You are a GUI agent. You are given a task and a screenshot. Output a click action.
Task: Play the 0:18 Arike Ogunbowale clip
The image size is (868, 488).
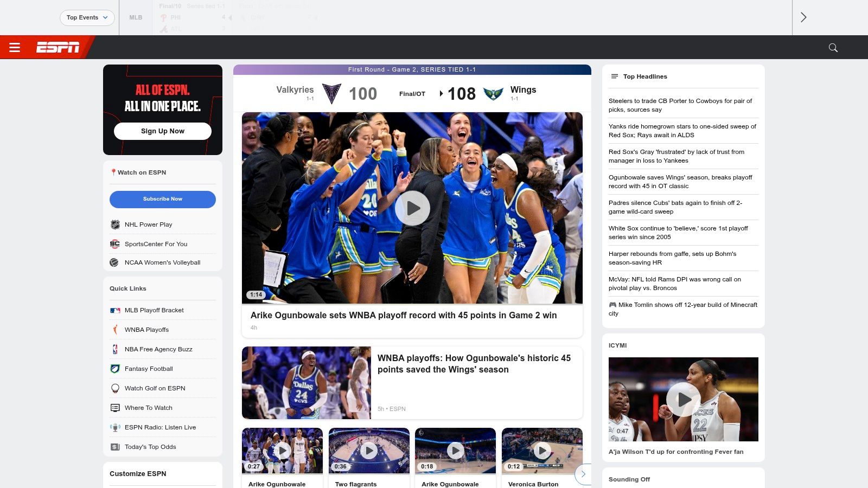tap(455, 450)
